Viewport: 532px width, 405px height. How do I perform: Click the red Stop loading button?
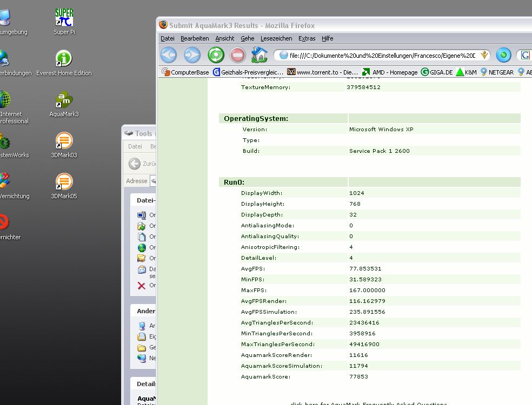[x=237, y=55]
